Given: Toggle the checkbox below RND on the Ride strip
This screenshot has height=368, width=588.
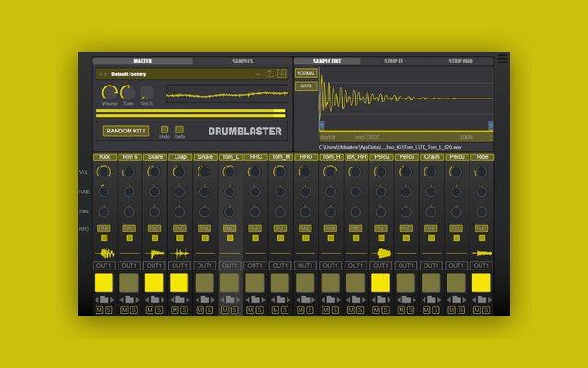Looking at the screenshot, I should click(x=481, y=238).
